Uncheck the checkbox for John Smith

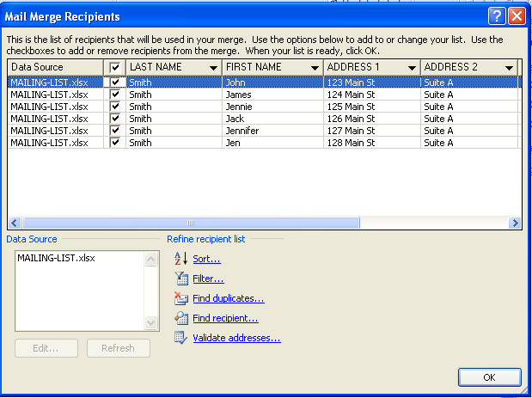point(116,83)
